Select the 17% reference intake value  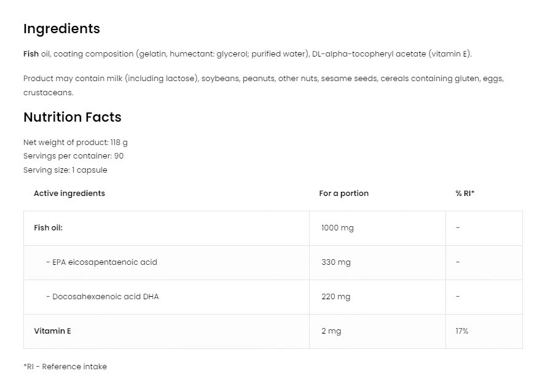click(x=461, y=331)
